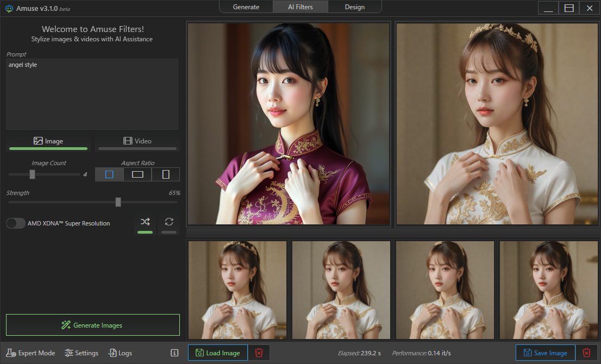
Task: Click Load Image button
Action: (x=218, y=353)
